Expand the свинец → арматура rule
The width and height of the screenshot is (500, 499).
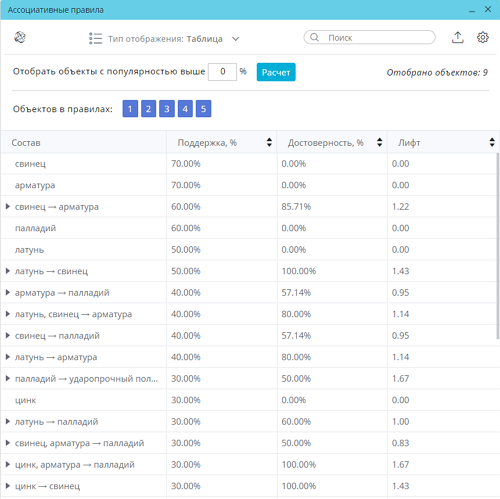tap(8, 207)
